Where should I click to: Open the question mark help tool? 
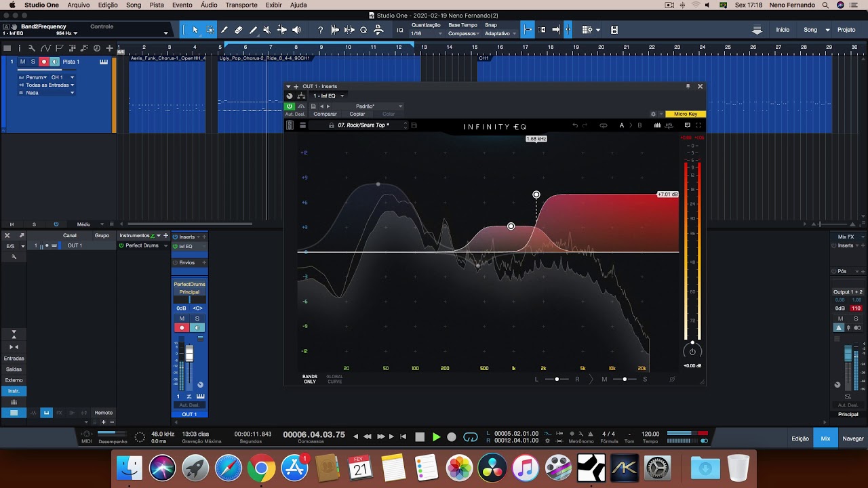[320, 30]
